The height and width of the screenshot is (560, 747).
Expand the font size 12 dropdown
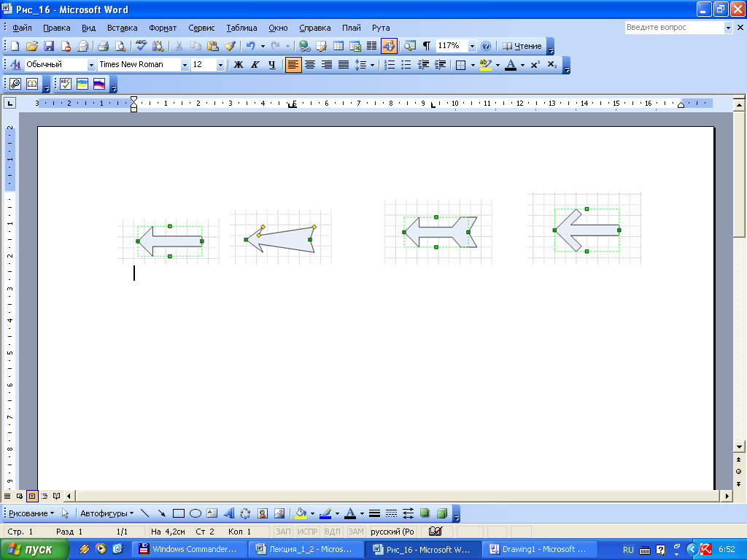220,65
